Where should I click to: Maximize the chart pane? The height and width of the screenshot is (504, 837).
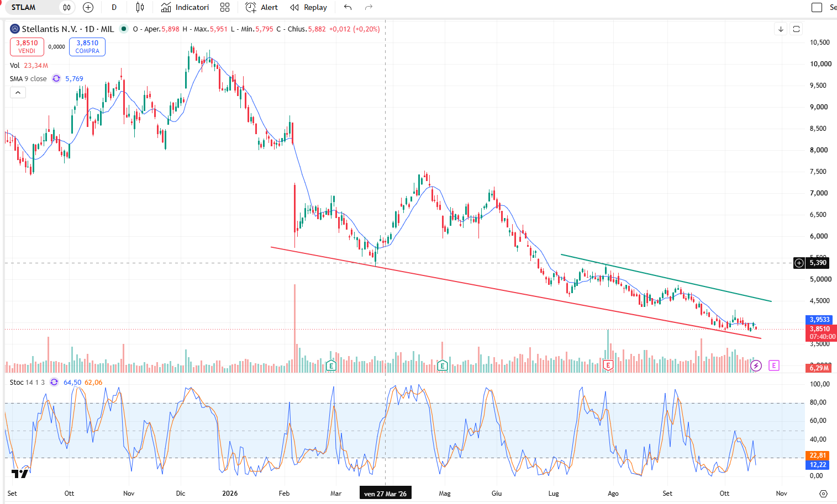point(796,29)
